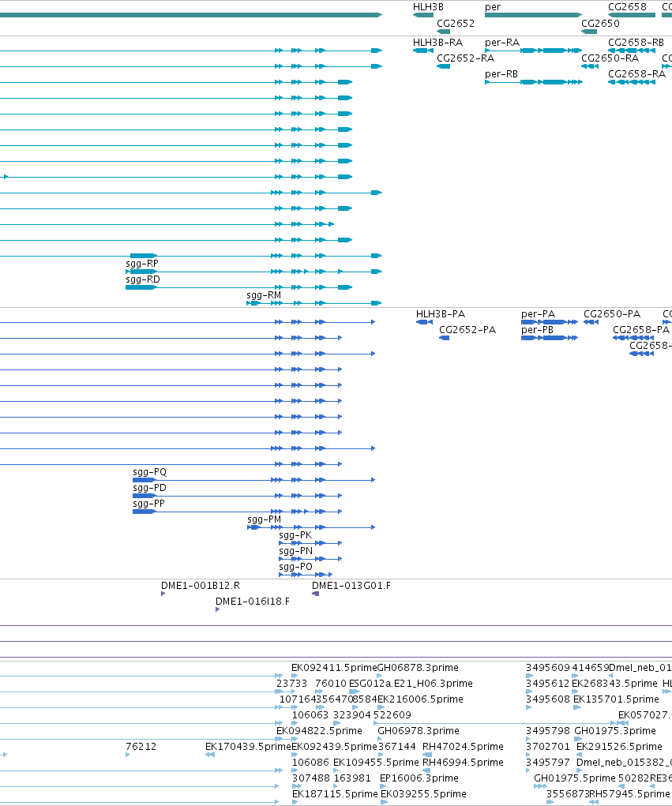Viewport: 672px width, 806px height.
Task: Click the CG2652-PA protein label
Action: click(467, 330)
